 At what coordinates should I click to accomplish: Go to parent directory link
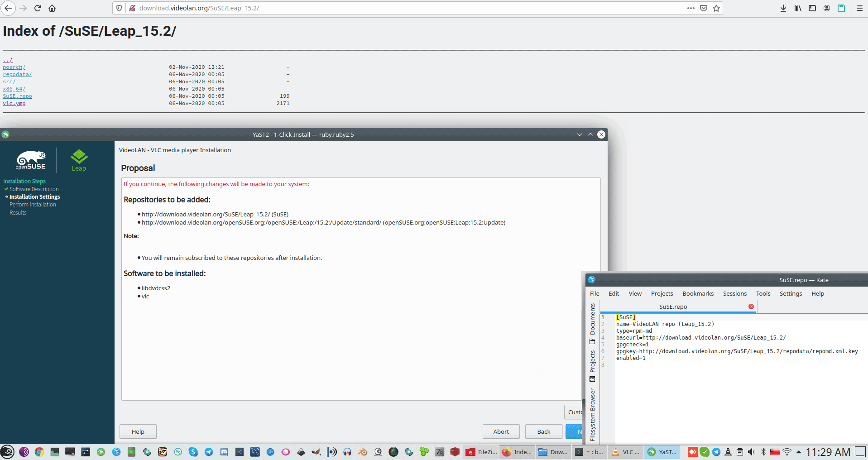pyautogui.click(x=8, y=60)
